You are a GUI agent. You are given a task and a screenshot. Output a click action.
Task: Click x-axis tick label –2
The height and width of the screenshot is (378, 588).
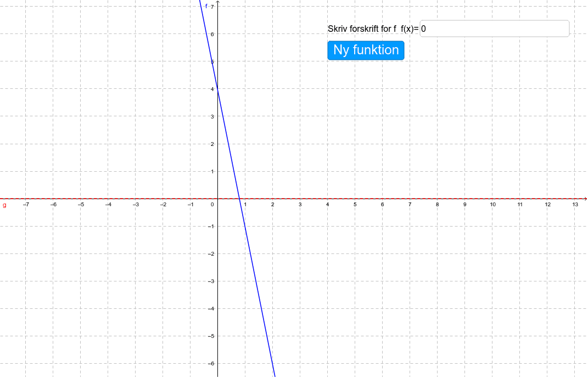click(x=163, y=205)
